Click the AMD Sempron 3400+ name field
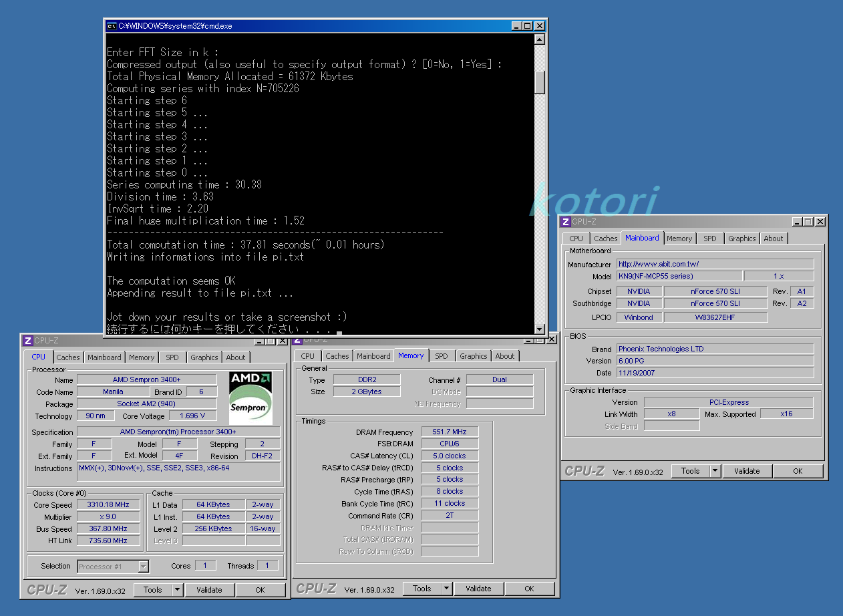Viewport: 843px width, 616px height. (x=147, y=379)
